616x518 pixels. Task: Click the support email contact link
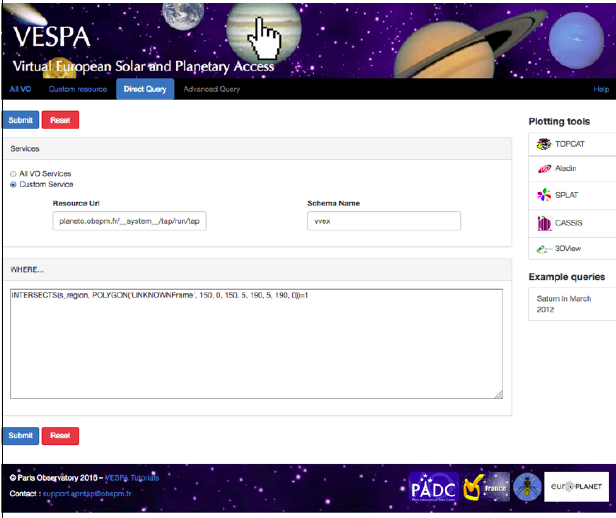pos(87,494)
